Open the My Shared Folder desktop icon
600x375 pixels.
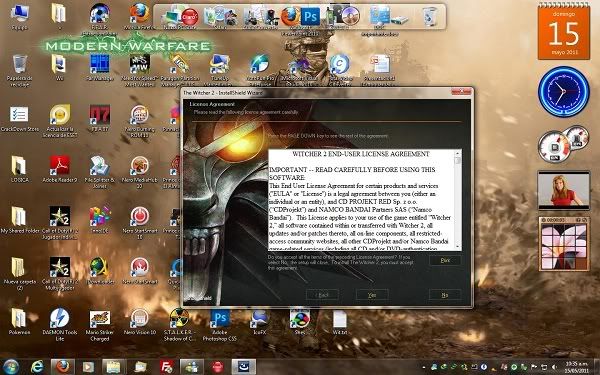pyautogui.click(x=20, y=220)
